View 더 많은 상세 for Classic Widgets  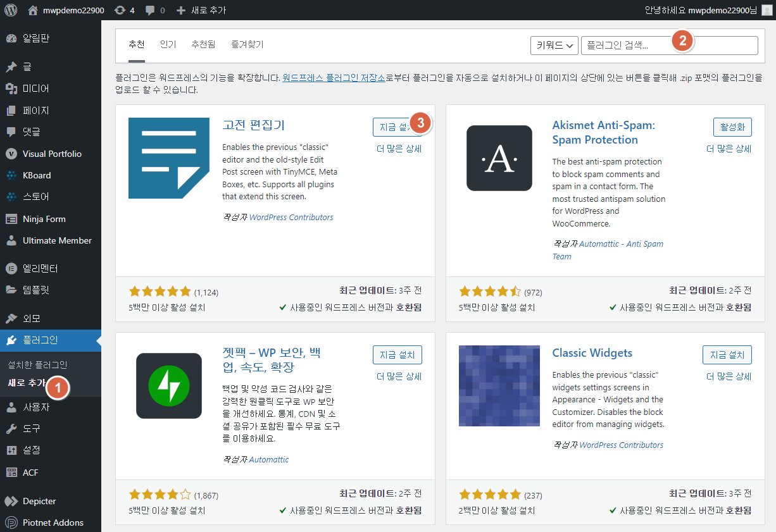point(729,376)
